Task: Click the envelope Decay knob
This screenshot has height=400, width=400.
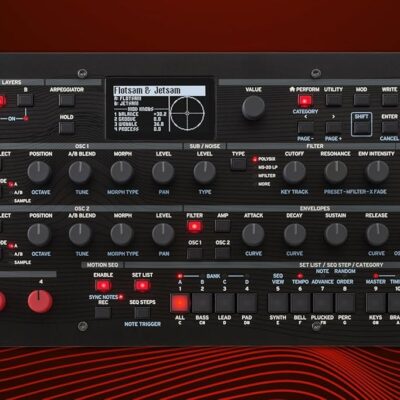Action: click(295, 234)
